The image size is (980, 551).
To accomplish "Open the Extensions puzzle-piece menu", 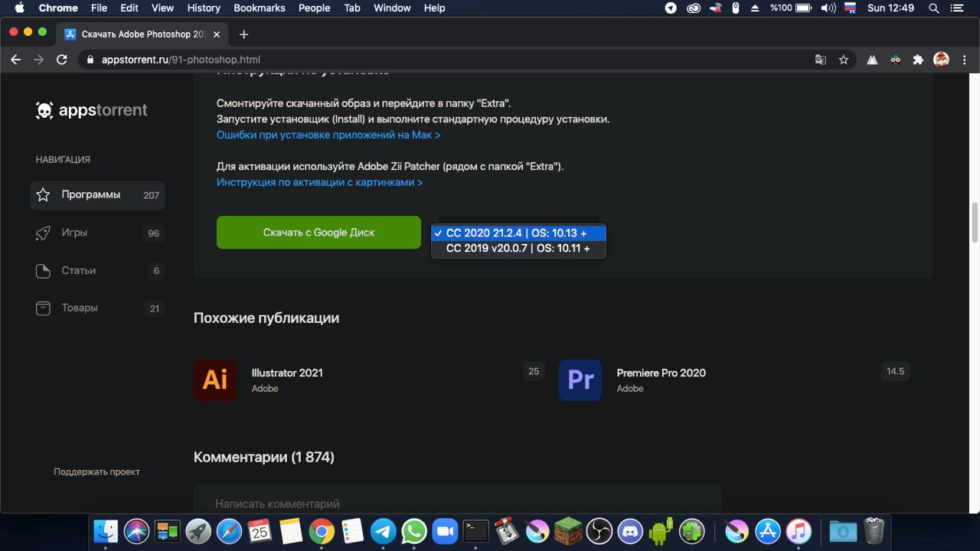I will click(x=918, y=60).
